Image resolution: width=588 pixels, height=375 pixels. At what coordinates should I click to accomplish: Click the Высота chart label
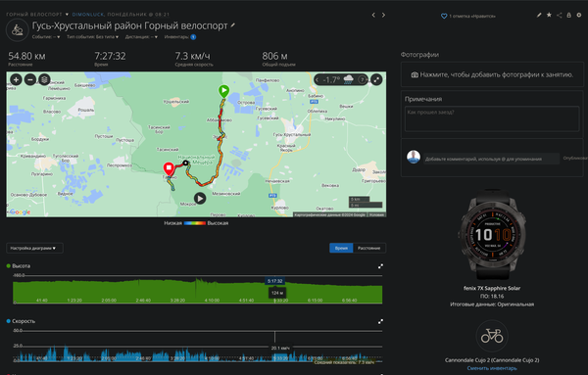(21, 266)
